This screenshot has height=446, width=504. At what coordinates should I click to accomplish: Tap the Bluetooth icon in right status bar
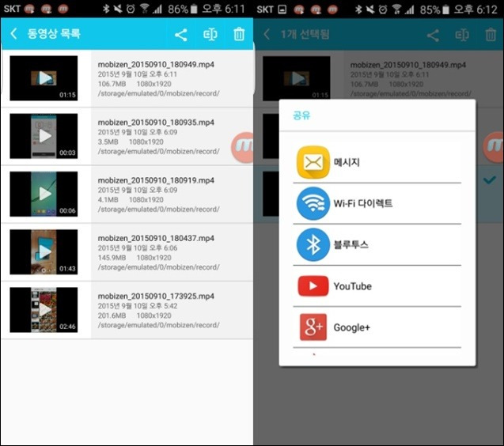coord(358,9)
